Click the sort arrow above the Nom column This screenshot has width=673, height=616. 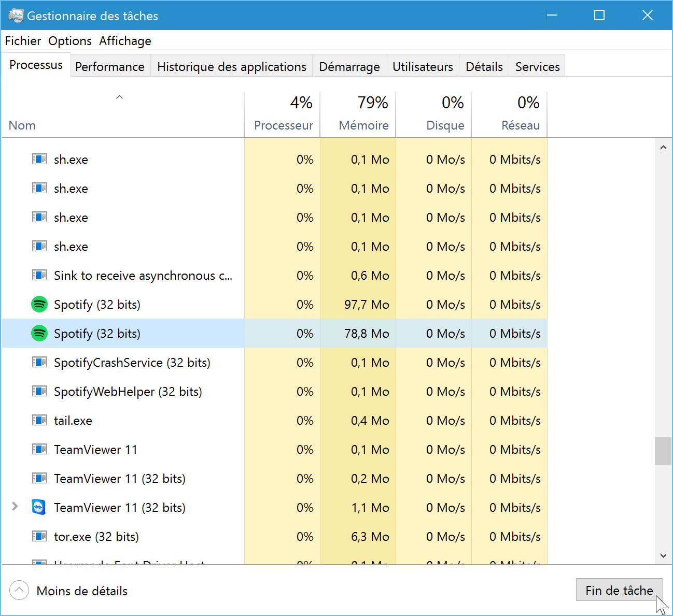coord(119,97)
